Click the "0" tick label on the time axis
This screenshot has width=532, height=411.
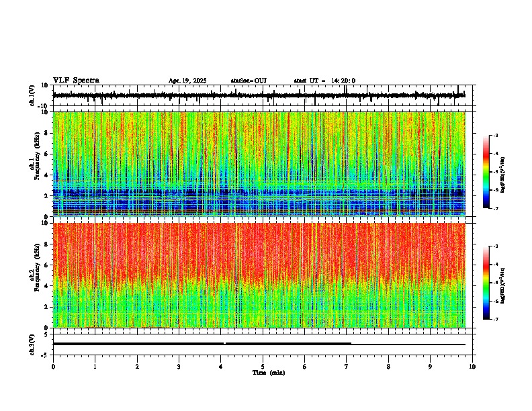53,367
